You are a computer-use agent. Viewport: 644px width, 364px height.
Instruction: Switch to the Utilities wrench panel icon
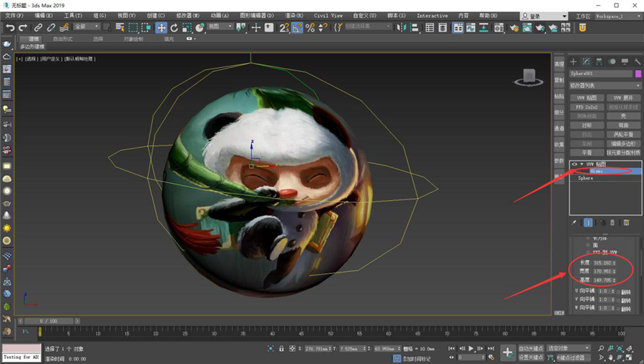pyautogui.click(x=638, y=62)
